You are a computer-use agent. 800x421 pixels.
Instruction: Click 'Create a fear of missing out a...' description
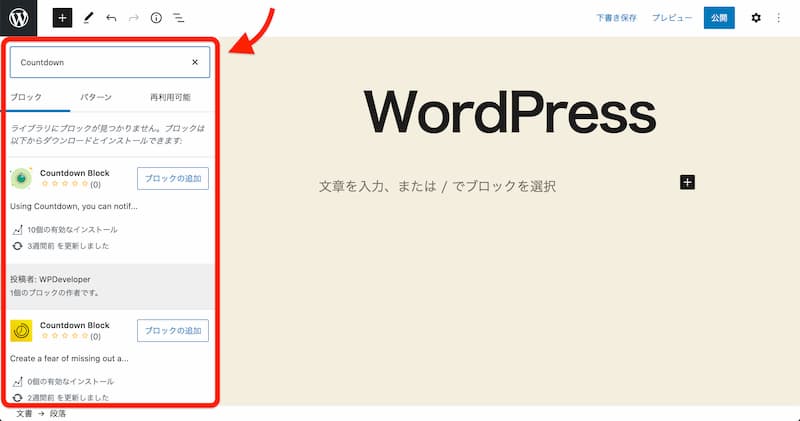(69, 358)
